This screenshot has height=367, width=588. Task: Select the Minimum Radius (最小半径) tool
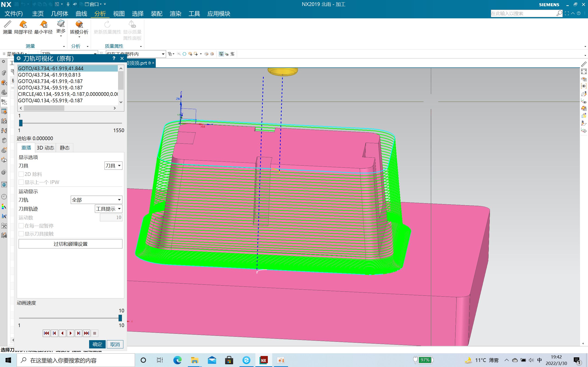coord(43,25)
